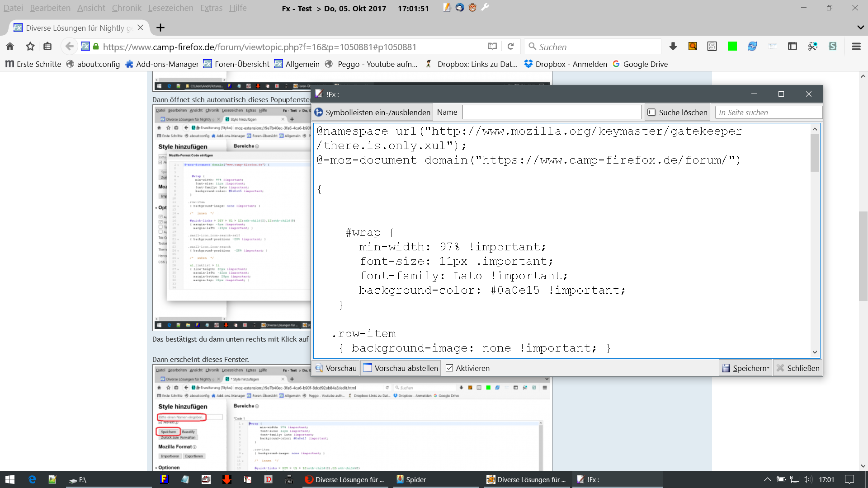Viewport: 868px width, 488px height.
Task: Click the green color square toolbar icon
Action: 732,47
